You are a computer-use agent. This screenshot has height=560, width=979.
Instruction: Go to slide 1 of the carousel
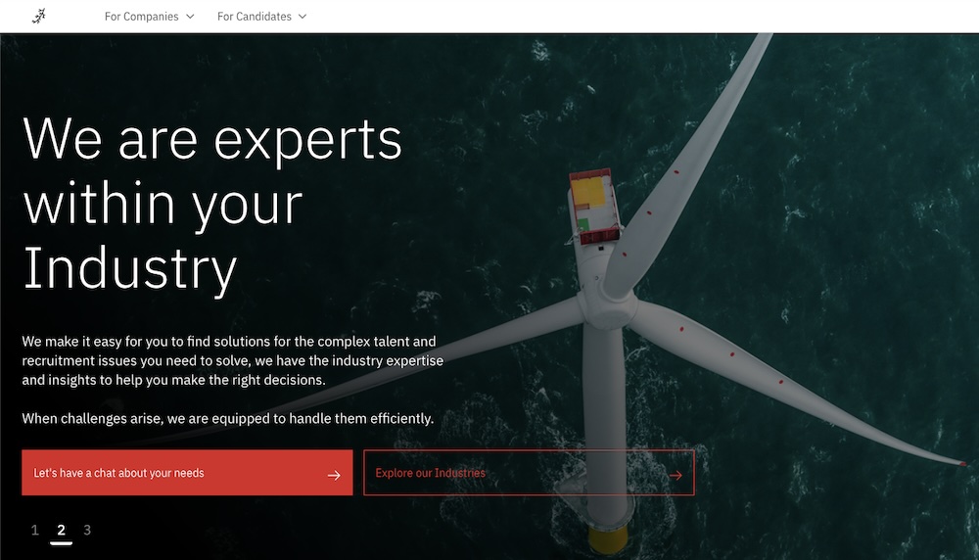tap(35, 530)
